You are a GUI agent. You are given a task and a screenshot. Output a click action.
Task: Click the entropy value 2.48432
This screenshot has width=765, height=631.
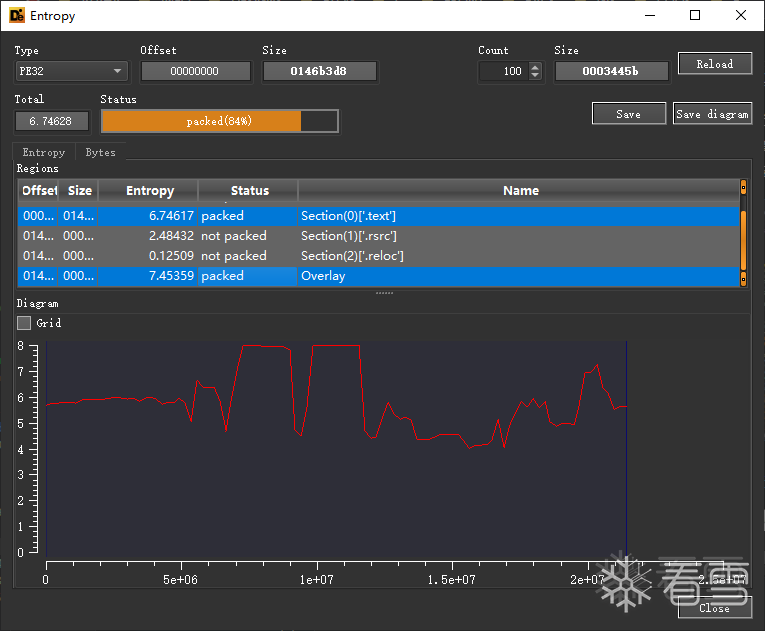coord(171,236)
